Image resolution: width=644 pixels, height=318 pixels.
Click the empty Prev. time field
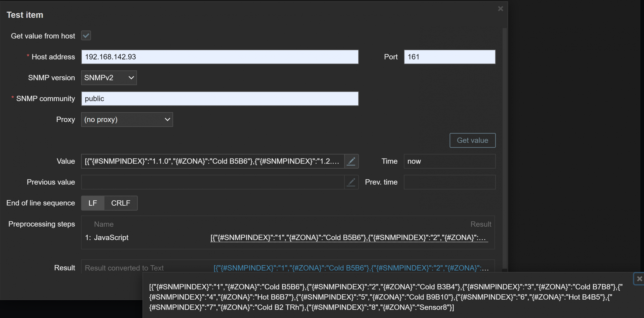pyautogui.click(x=449, y=182)
